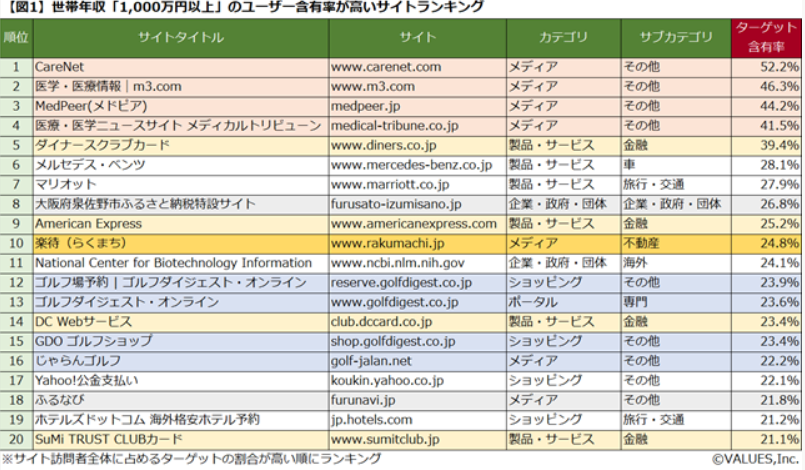The height and width of the screenshot is (470, 805).
Task: Click the サイト column header
Action: [417, 38]
